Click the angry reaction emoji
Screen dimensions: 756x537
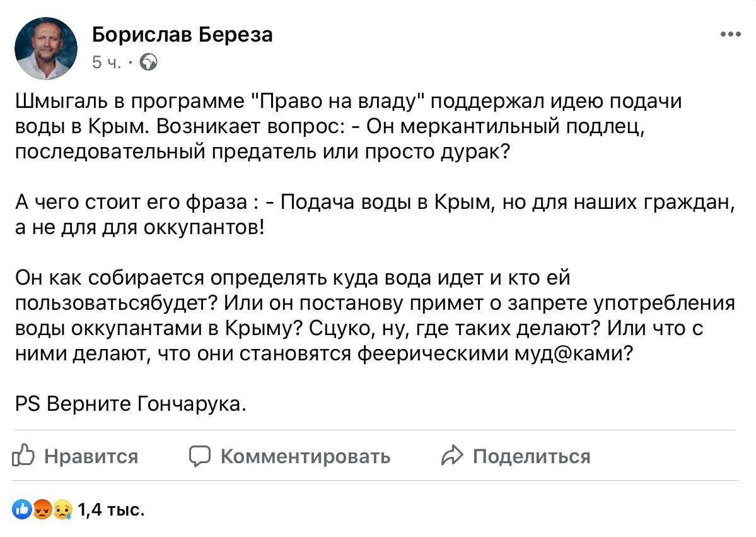[42, 509]
